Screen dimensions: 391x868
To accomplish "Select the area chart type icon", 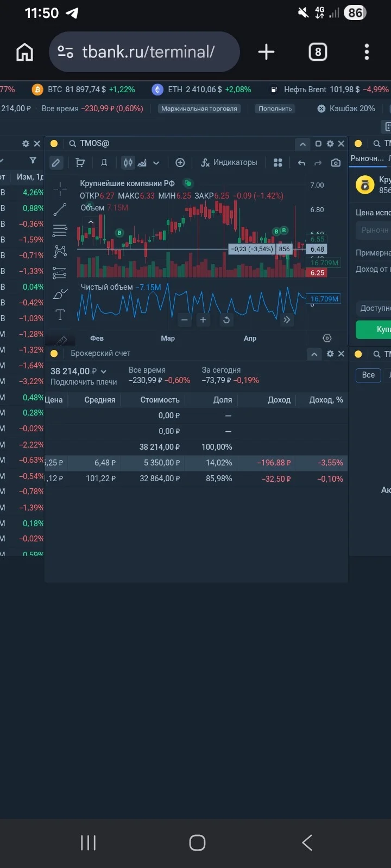I will click(x=142, y=163).
